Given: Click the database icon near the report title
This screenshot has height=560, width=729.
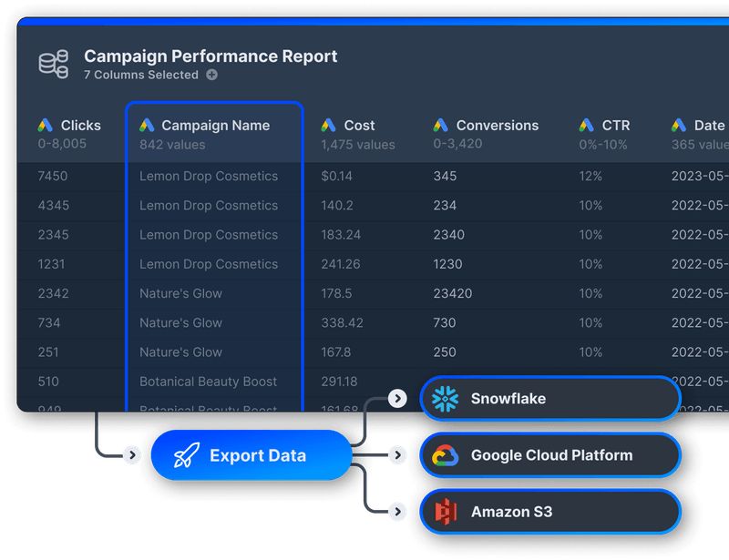Looking at the screenshot, I should (x=52, y=62).
